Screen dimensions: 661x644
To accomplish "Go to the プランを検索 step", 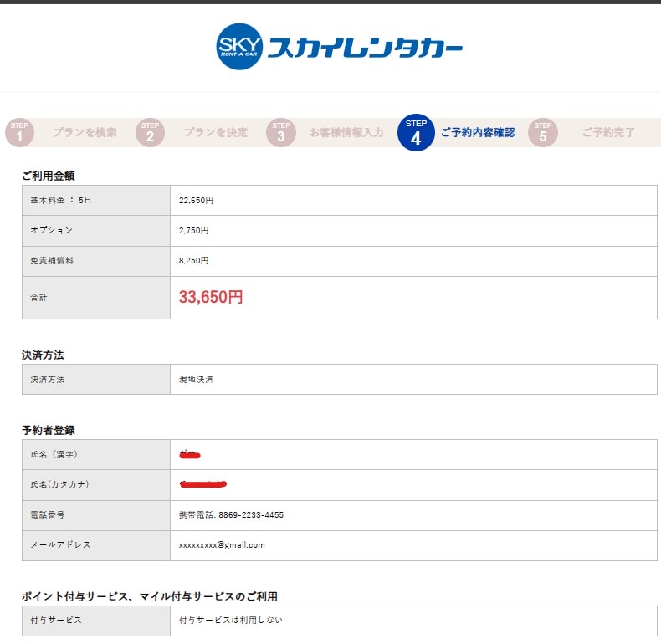I will [85, 132].
